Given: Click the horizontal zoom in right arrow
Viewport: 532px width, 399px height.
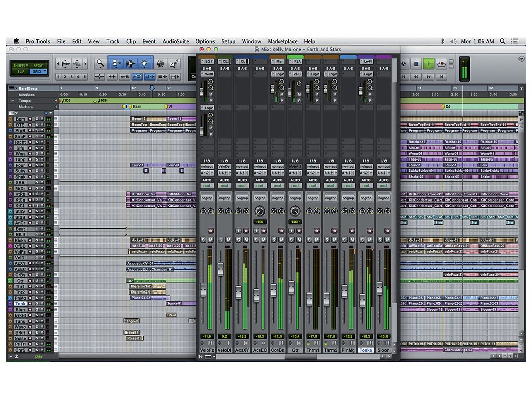Looking at the screenshot, I should [85, 63].
